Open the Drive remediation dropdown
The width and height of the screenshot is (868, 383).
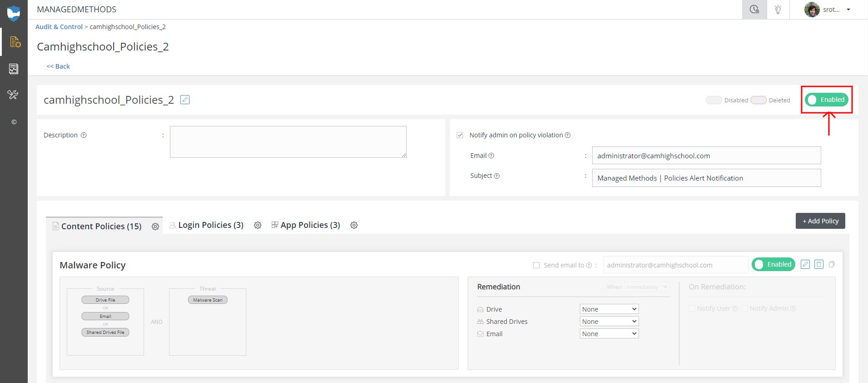609,309
